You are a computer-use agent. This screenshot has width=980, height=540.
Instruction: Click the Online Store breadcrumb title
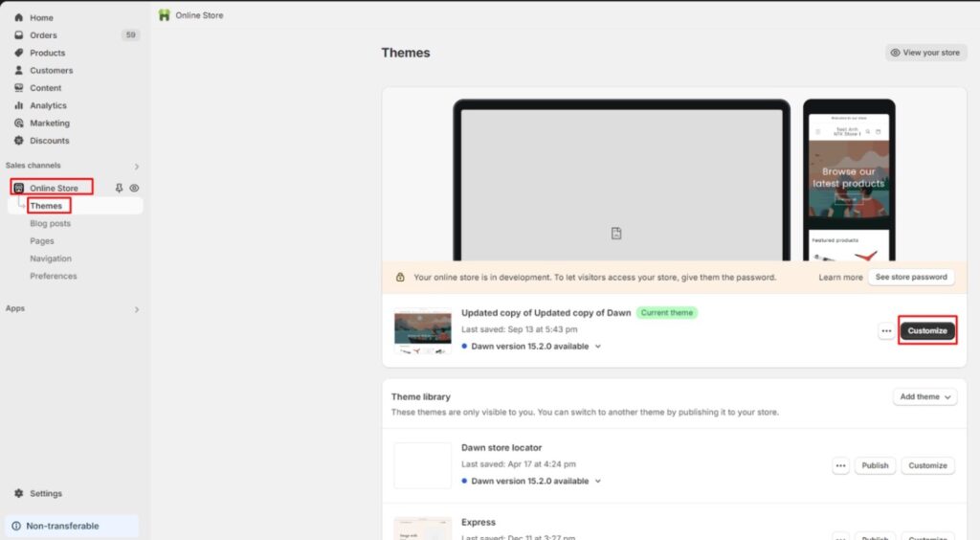(x=199, y=15)
